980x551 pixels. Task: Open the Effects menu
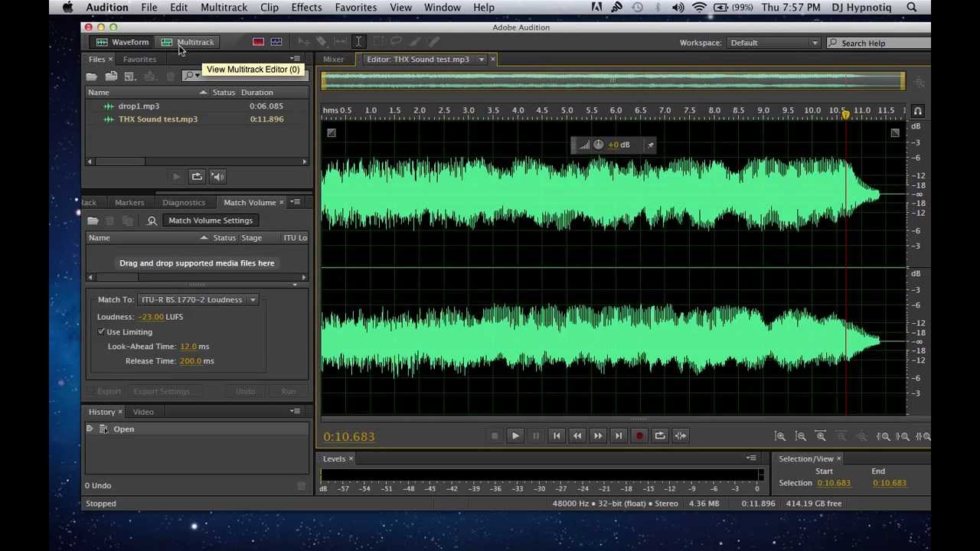pos(306,8)
